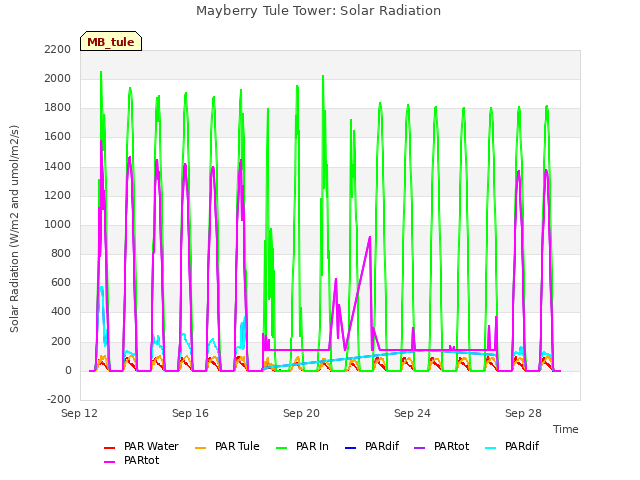Click the 1400 y-axis tick label
Screen dimensions: 640x480
click(x=58, y=166)
